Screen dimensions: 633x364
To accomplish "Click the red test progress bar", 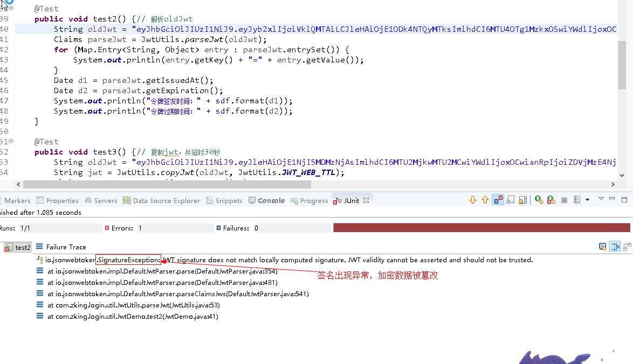I will 481,227.
